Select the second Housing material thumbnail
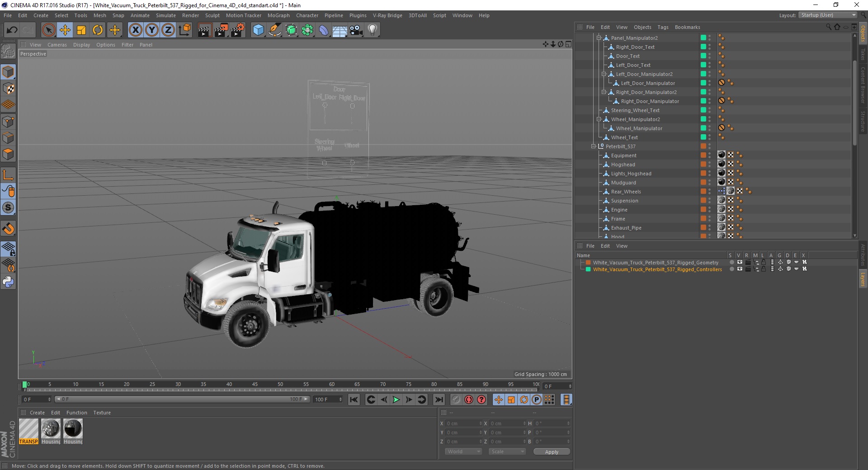Viewport: 868px width, 470px height. [x=73, y=432]
